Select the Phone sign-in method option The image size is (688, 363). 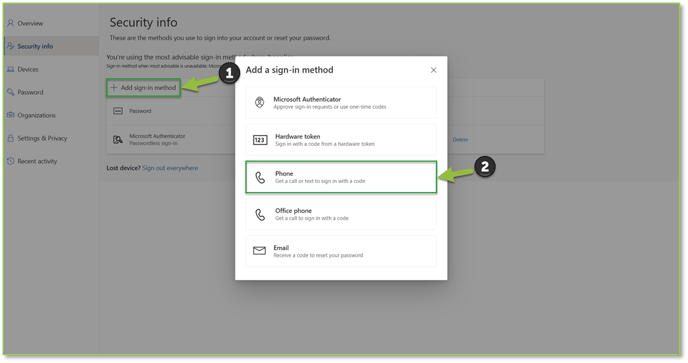341,177
